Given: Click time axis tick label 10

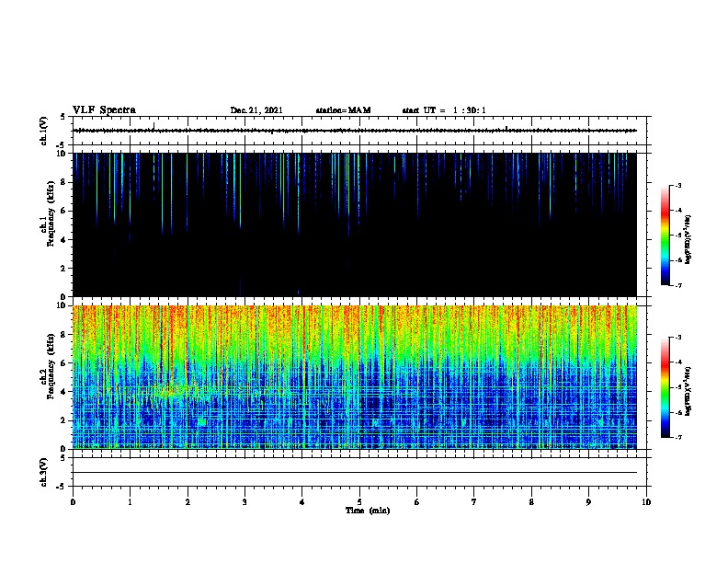Looking at the screenshot, I should coord(646,502).
